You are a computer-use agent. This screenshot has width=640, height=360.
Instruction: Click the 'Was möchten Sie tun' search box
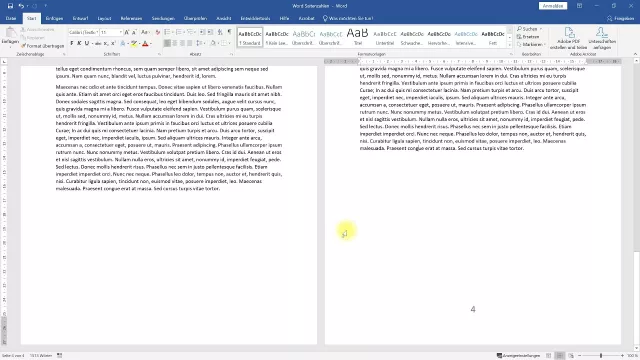348,18
